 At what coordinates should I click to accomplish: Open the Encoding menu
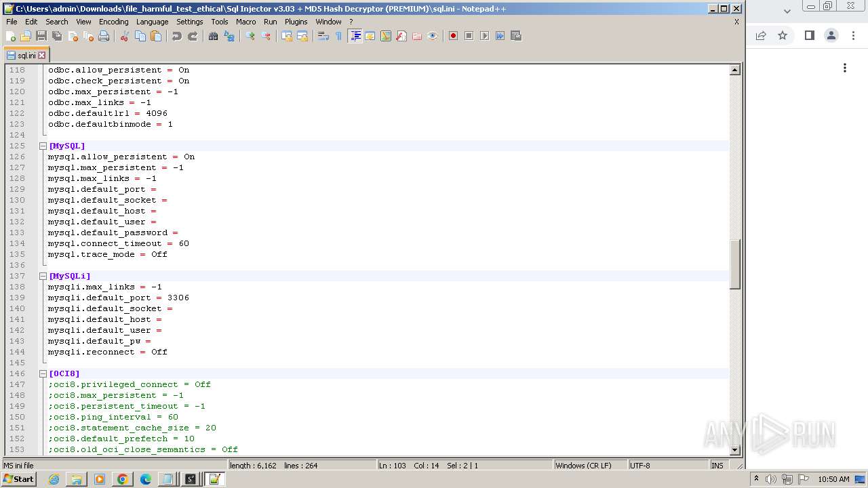click(x=113, y=22)
